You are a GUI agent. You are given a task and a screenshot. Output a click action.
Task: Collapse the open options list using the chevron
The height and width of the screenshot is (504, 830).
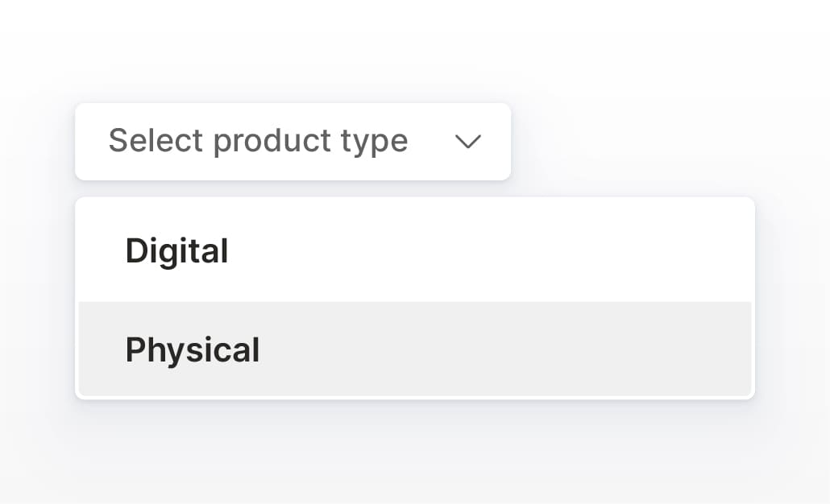click(468, 142)
